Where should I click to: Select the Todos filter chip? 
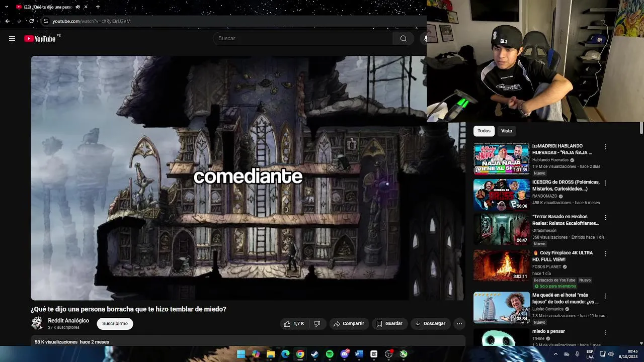click(x=484, y=131)
